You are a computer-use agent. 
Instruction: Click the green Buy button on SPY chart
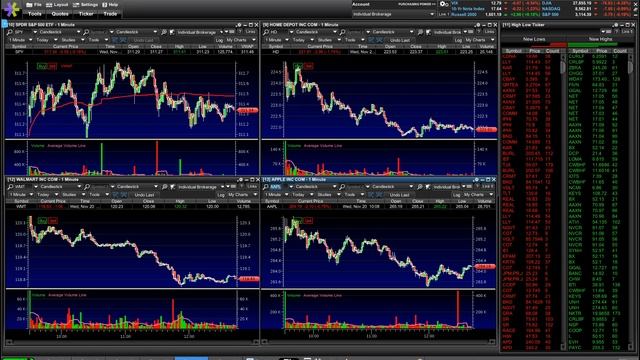(x=42, y=66)
